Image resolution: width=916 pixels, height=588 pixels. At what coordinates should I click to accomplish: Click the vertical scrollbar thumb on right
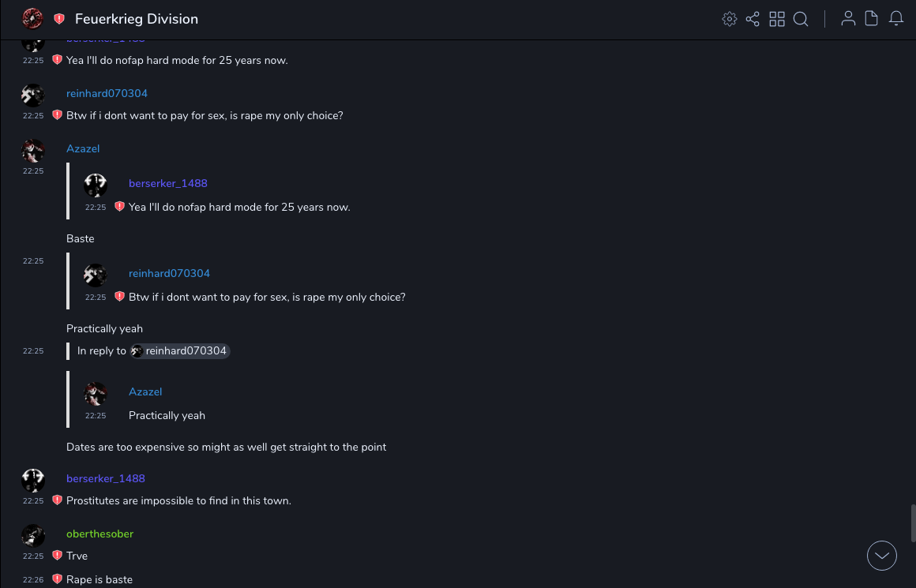click(x=913, y=523)
